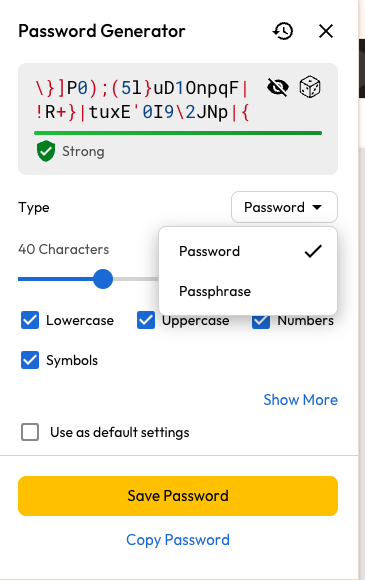The width and height of the screenshot is (365, 580).
Task: Click the yellow Save Password button
Action: coord(178,496)
